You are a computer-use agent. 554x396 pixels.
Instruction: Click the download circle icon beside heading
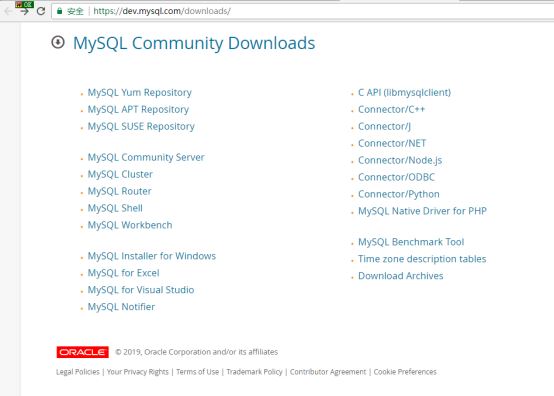click(x=58, y=42)
